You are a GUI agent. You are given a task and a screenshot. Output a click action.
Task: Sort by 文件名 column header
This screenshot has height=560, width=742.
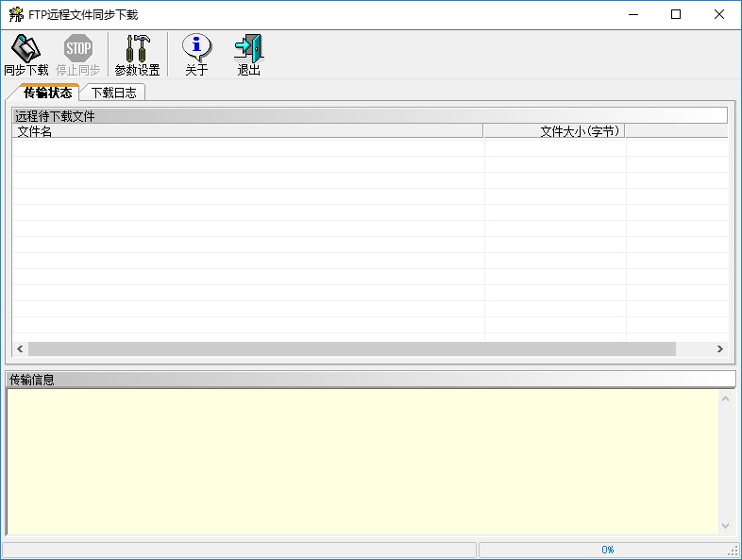(247, 131)
